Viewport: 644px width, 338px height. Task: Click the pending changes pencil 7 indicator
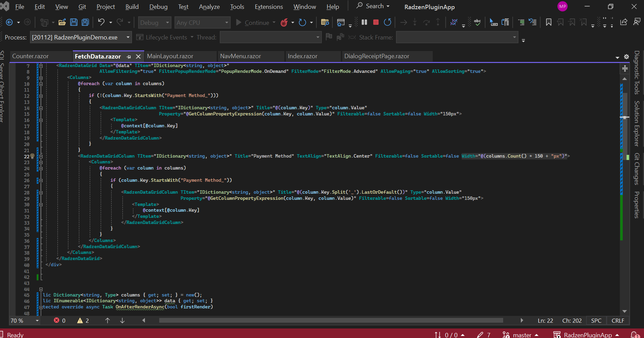(x=483, y=335)
